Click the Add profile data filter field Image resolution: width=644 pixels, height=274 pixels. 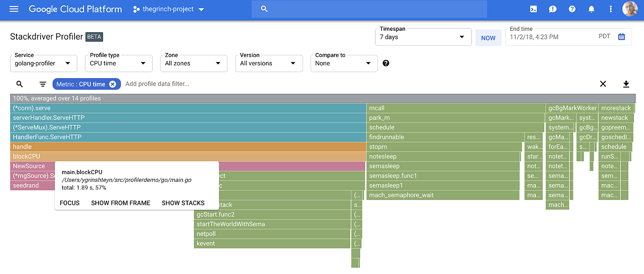(156, 84)
